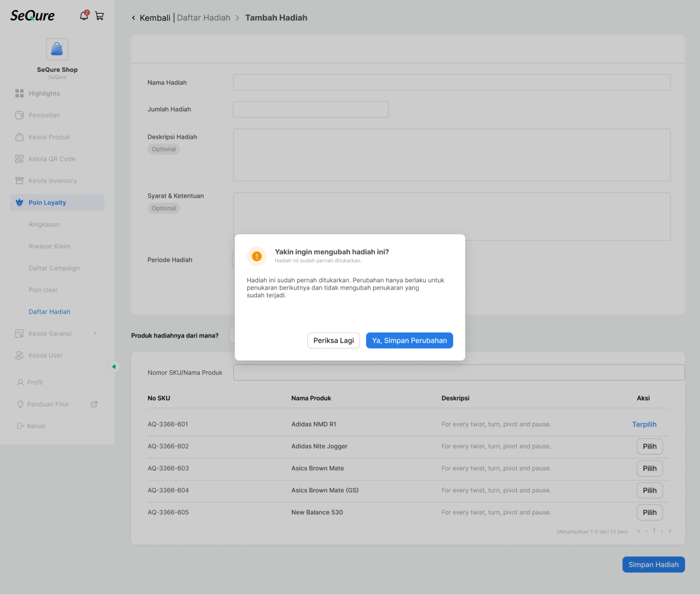The image size is (700, 595).
Task: Click Panduan Fitur external link icon
Action: 94,404
